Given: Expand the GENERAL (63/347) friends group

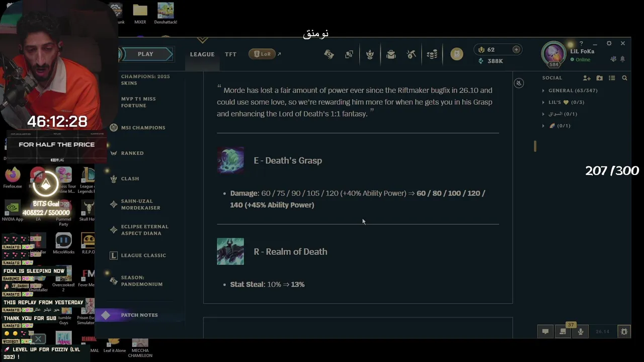Looking at the screenshot, I should click(570, 90).
